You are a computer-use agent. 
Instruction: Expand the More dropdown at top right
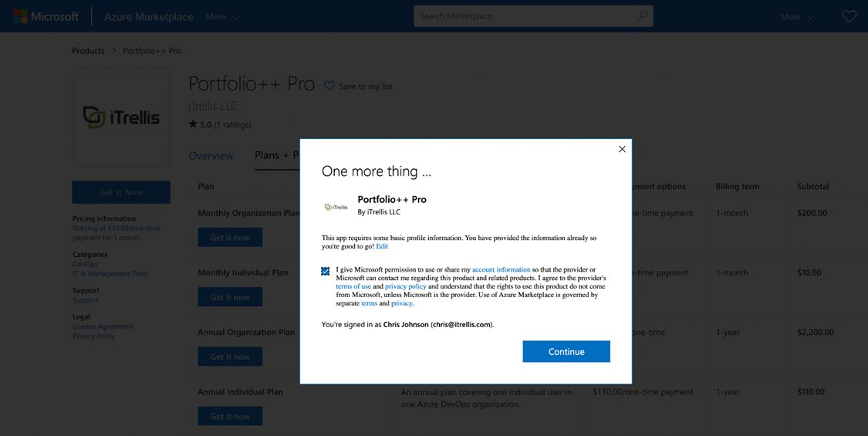(797, 17)
